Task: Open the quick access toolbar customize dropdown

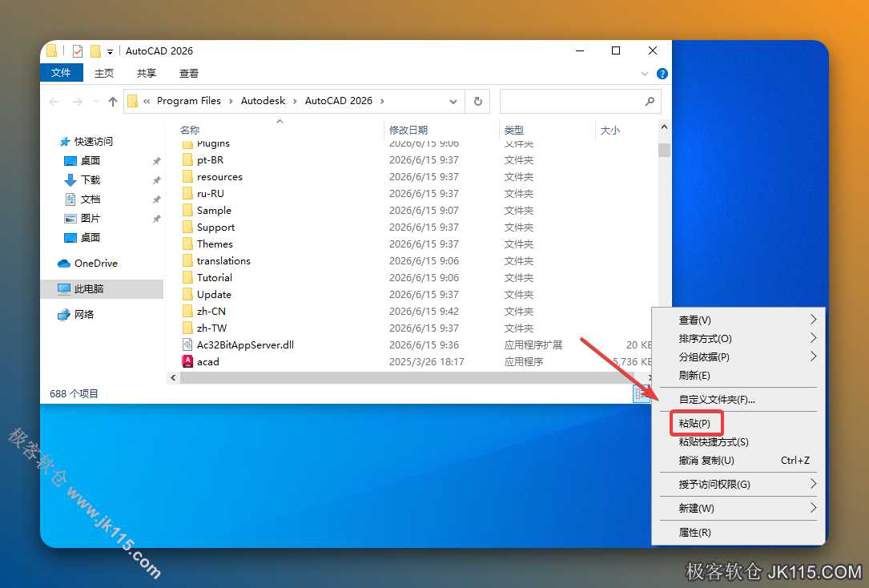Action: pyautogui.click(x=110, y=51)
